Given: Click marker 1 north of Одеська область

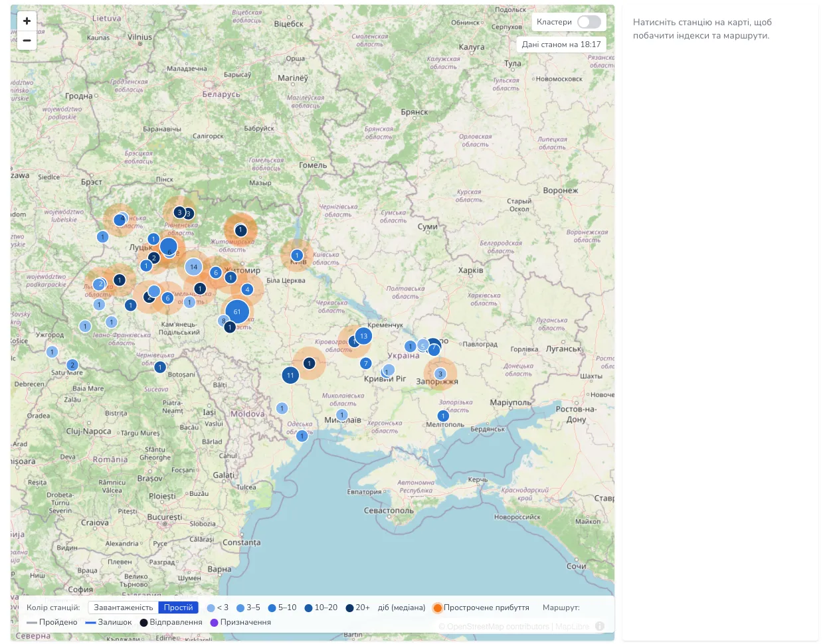Looking at the screenshot, I should [x=282, y=408].
